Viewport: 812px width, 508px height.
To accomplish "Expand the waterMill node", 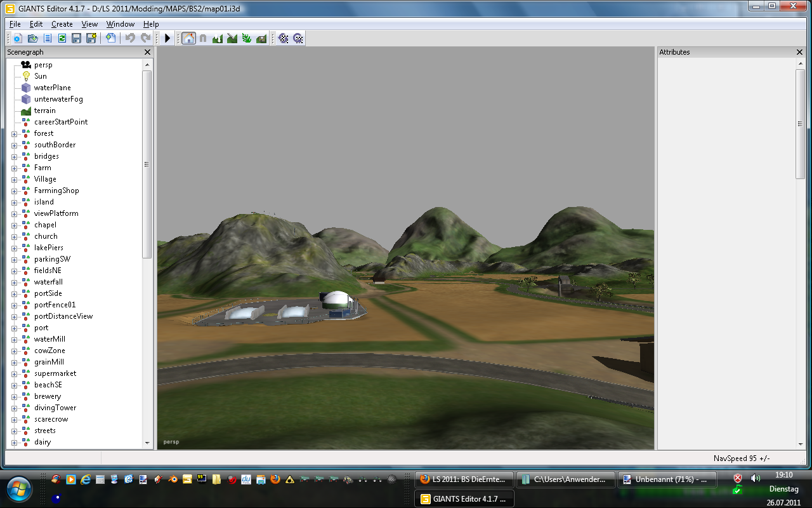I will pyautogui.click(x=14, y=339).
